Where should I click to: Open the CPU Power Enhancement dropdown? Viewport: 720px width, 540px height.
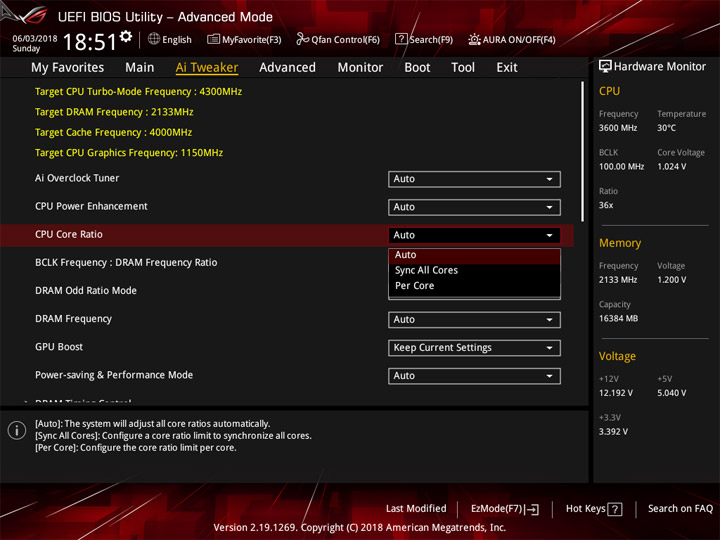pyautogui.click(x=474, y=207)
